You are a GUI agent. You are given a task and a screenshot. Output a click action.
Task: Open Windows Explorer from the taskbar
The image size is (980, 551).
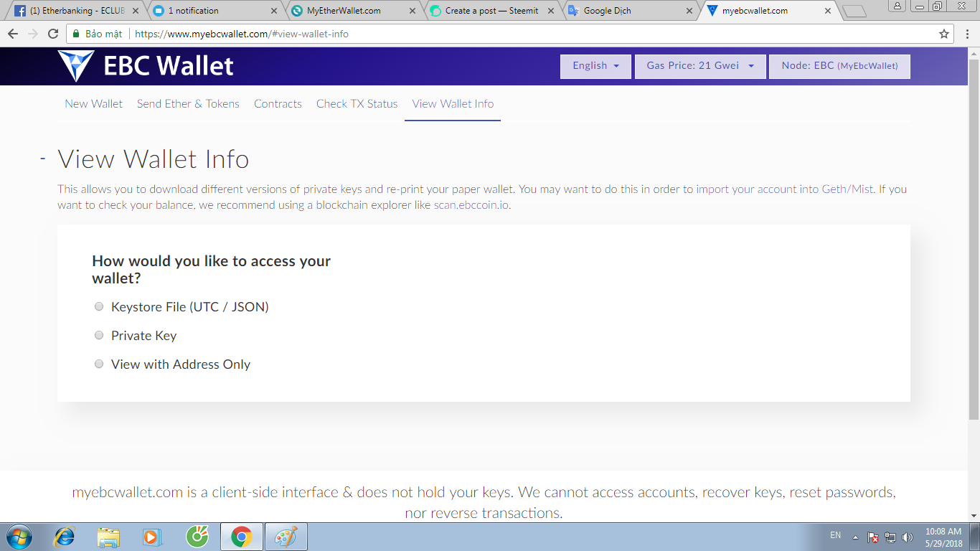(x=108, y=537)
